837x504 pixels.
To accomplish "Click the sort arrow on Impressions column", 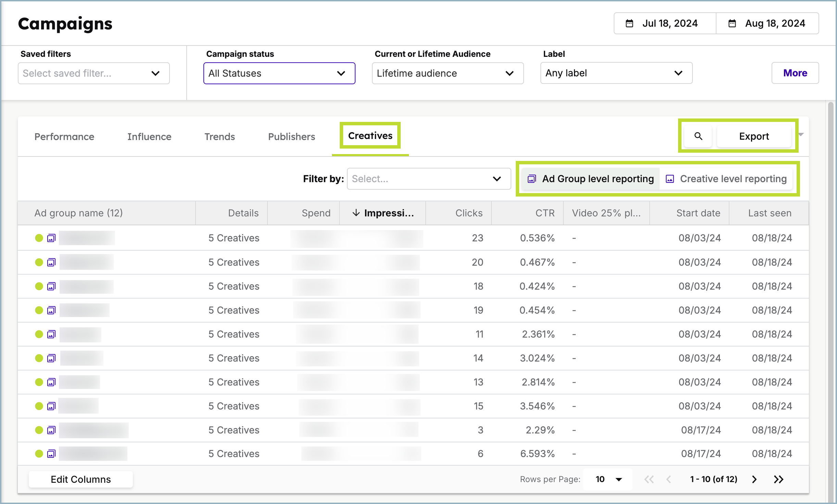I will 356,213.
